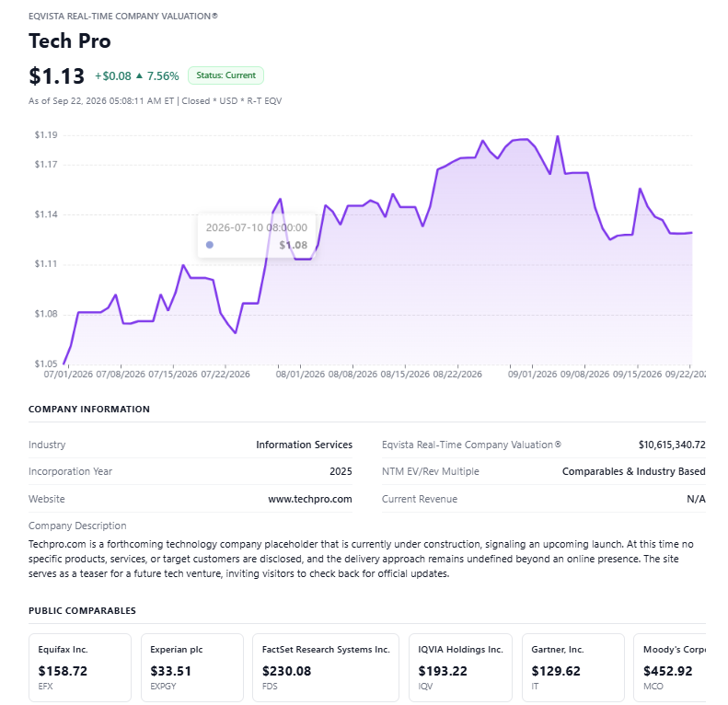Open the Moody's Corp comparable card
728x705 pixels.
pyautogui.click(x=669, y=667)
